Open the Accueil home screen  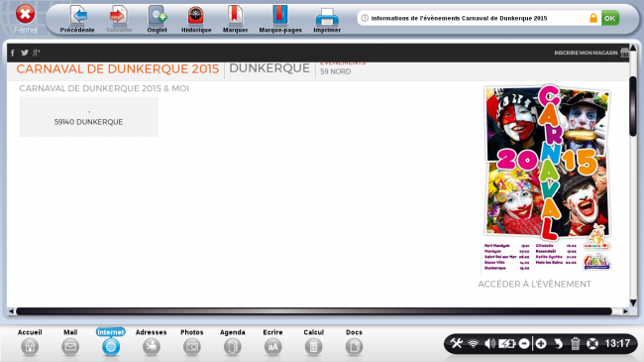pyautogui.click(x=30, y=342)
